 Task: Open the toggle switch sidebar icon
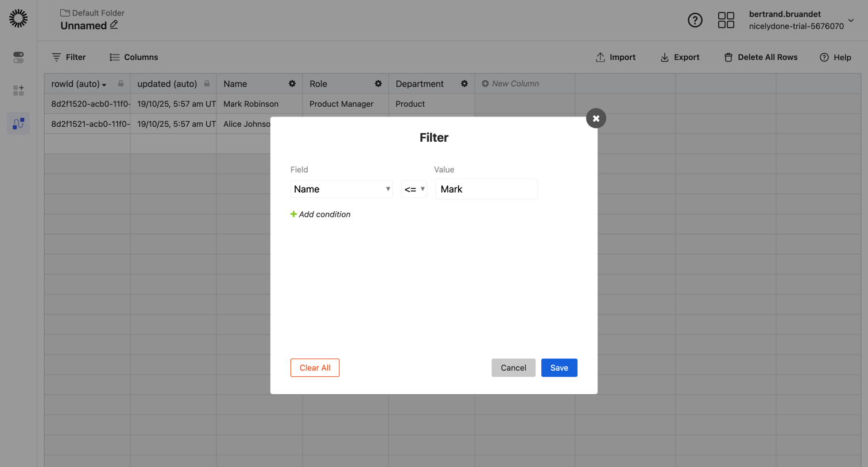point(18,57)
